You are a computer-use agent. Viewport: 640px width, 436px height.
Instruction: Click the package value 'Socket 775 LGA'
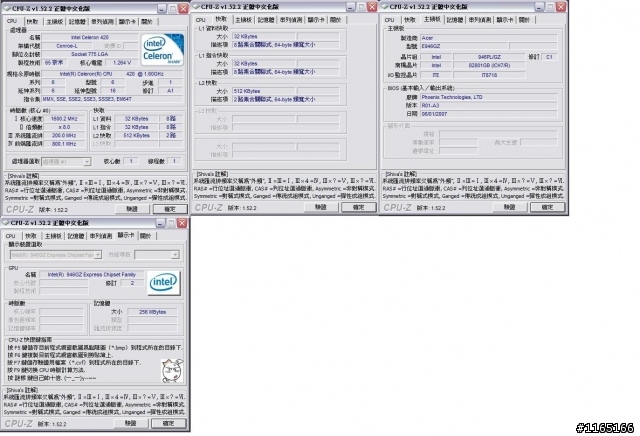pyautogui.click(x=90, y=54)
